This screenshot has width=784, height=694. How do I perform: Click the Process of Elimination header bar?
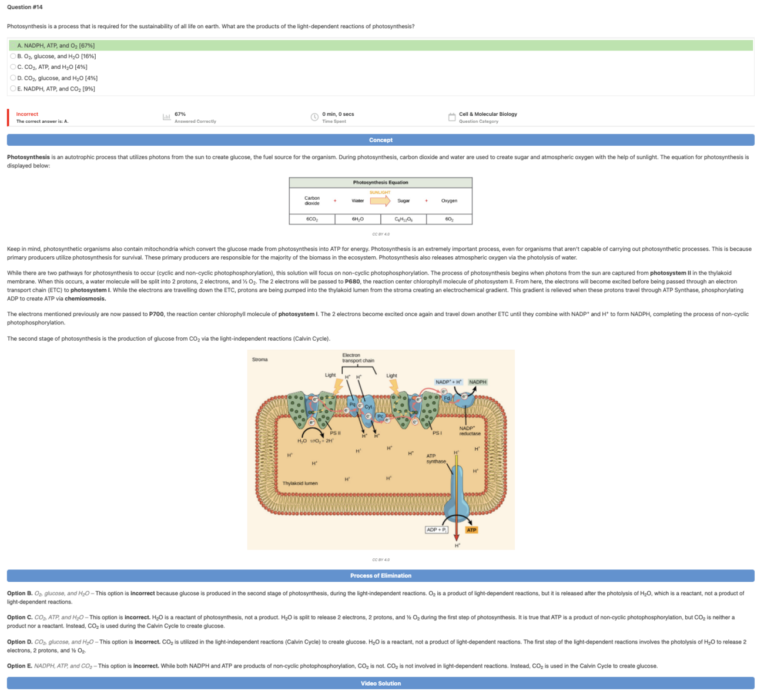381,575
